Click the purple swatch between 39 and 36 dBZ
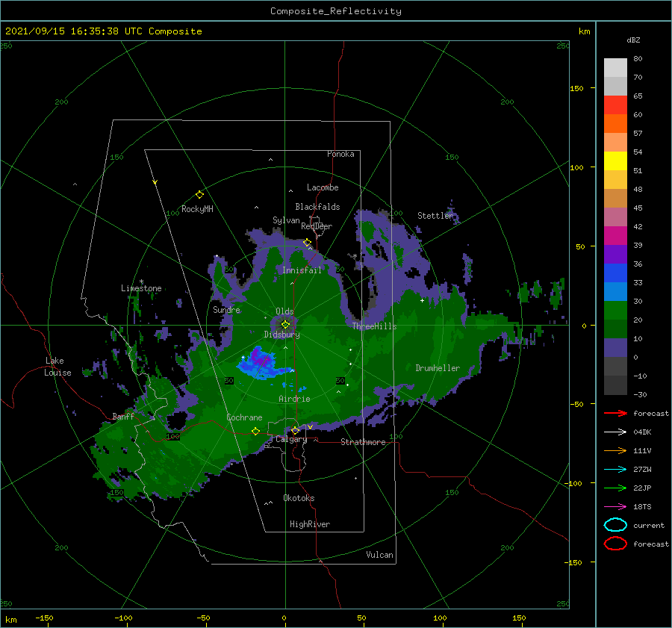This screenshot has height=628, width=672. click(x=615, y=254)
